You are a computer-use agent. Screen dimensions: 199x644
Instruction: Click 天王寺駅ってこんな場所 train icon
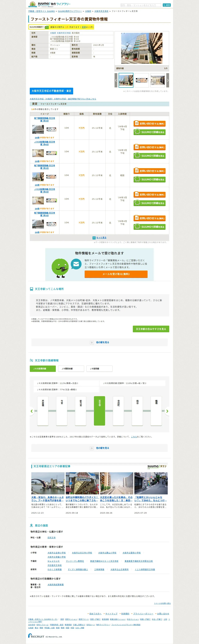(x=31, y=289)
